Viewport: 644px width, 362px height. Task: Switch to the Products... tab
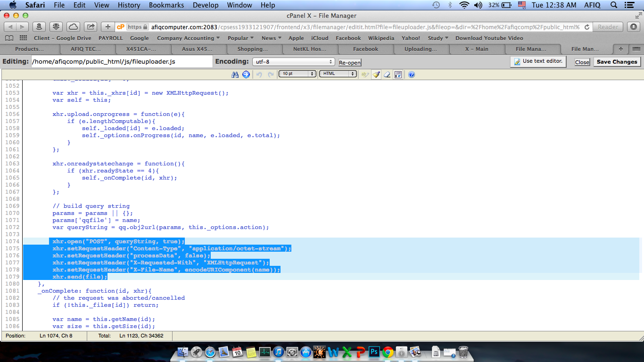pos(30,49)
